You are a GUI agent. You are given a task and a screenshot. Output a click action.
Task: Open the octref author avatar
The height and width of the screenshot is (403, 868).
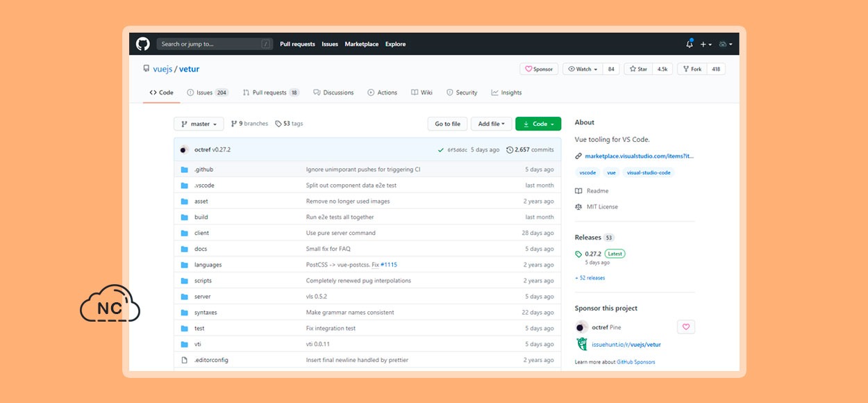coord(184,149)
